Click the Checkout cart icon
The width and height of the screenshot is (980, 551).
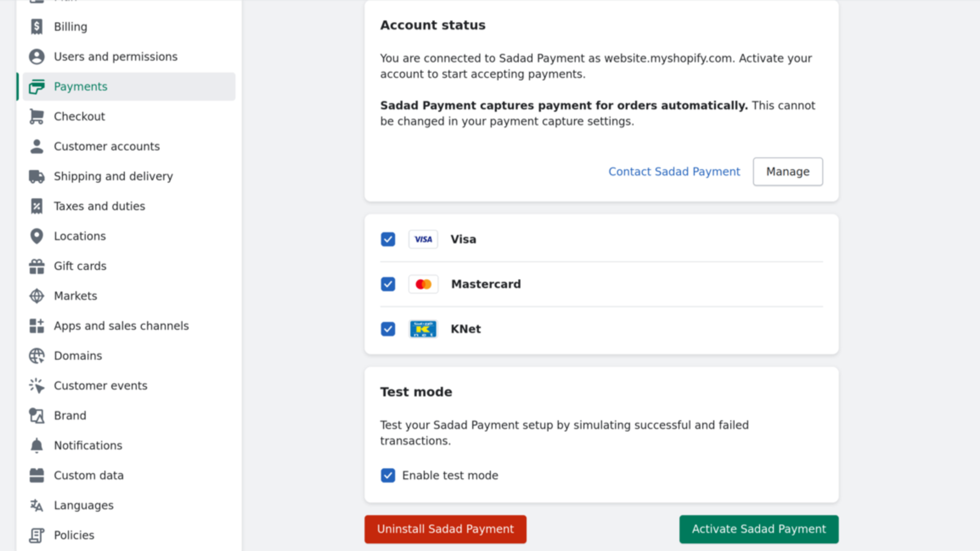point(37,116)
